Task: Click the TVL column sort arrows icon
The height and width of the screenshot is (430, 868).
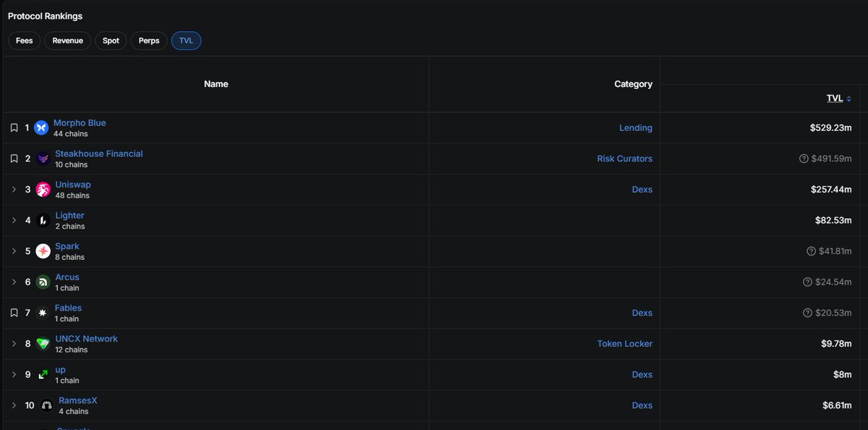Action: coord(848,98)
